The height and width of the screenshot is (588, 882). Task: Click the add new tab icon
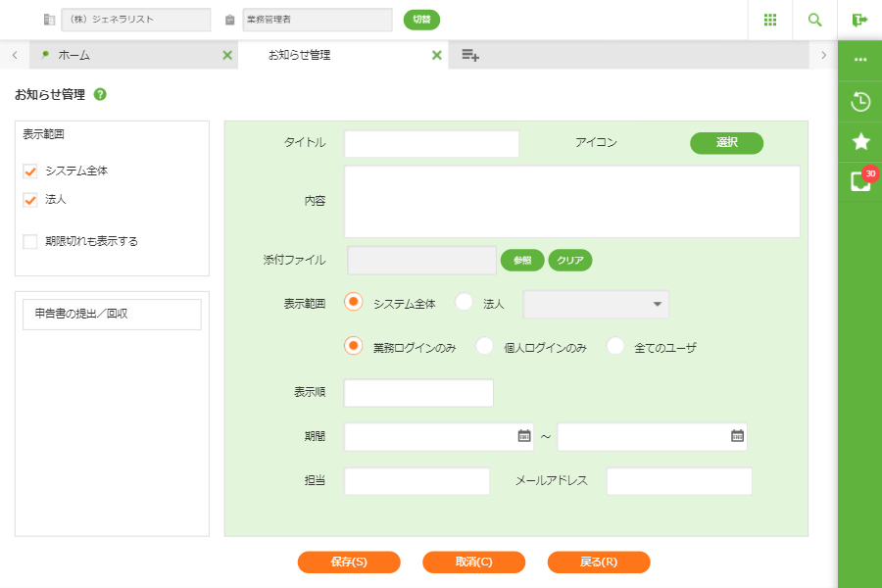coord(470,55)
